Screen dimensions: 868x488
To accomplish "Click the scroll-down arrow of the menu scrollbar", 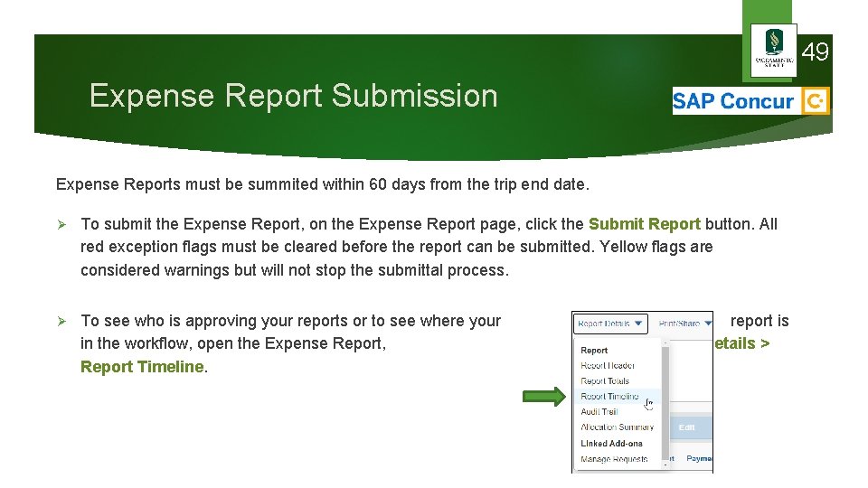I will tap(665, 465).
